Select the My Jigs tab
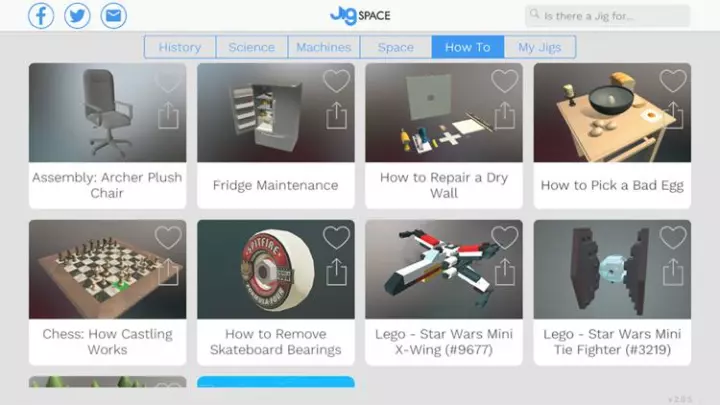 coord(540,47)
